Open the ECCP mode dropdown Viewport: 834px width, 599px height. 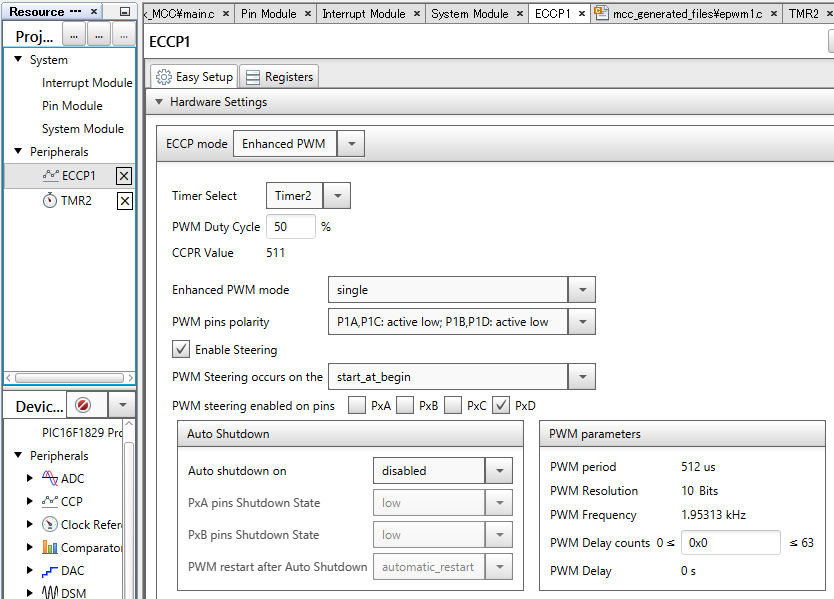351,144
